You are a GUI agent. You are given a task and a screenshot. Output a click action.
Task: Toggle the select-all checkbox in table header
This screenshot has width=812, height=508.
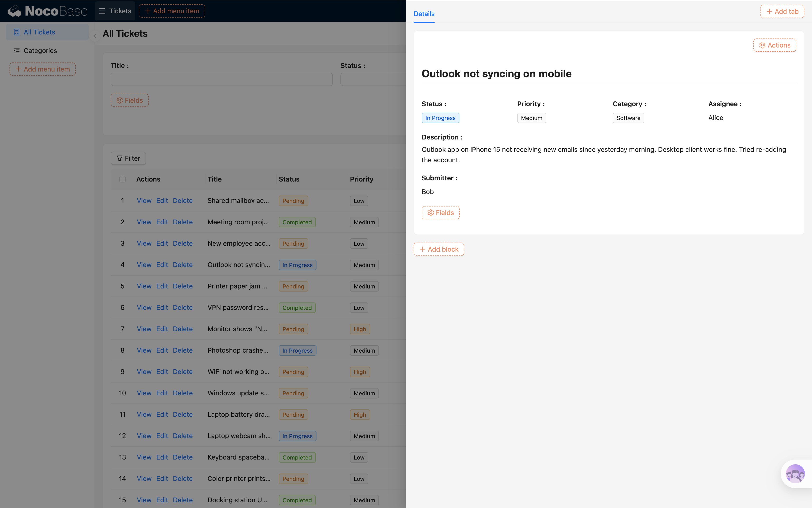(x=123, y=179)
